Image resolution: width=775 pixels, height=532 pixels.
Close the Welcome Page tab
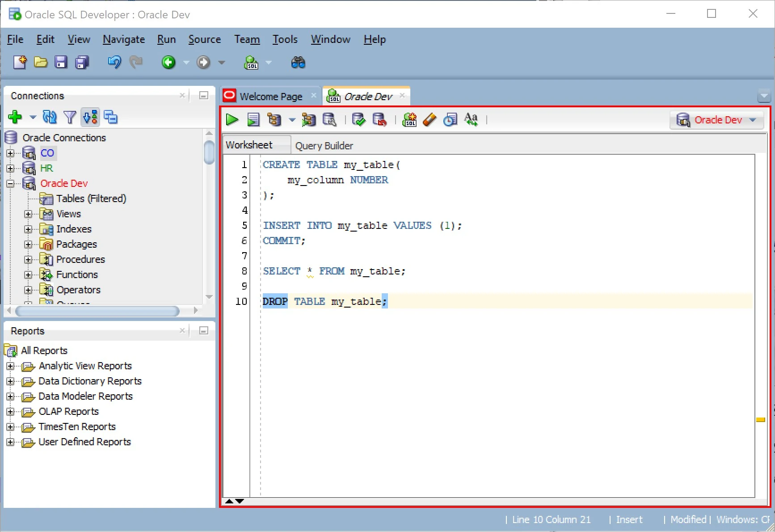pos(314,95)
